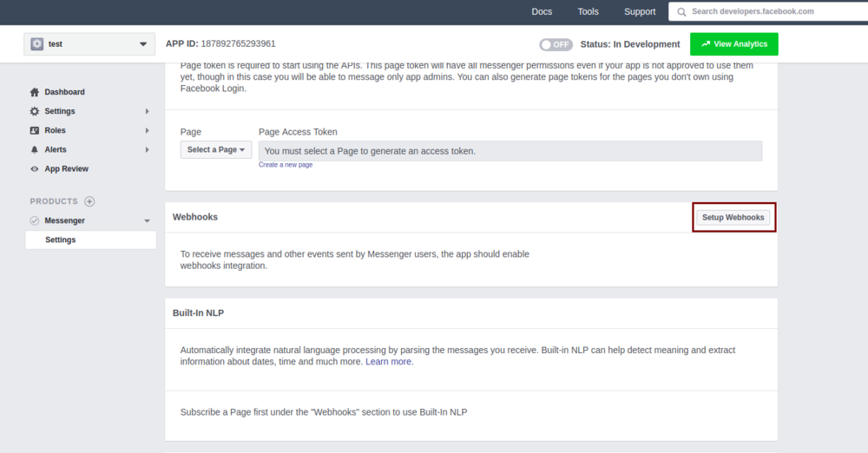Click the Page Access Token field

(x=510, y=151)
